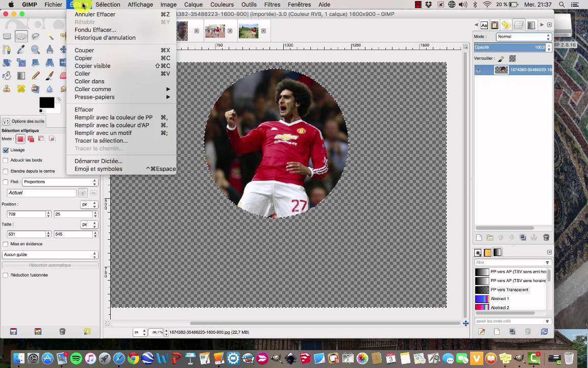Refresh gradients with blue arrows icon
The height and width of the screenshot is (368, 588).
click(x=544, y=332)
